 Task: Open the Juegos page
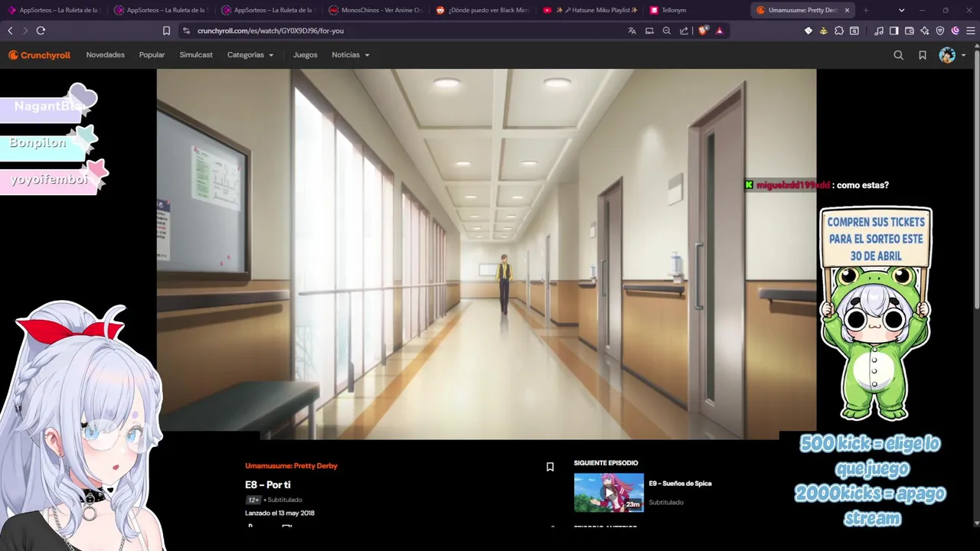pyautogui.click(x=305, y=55)
